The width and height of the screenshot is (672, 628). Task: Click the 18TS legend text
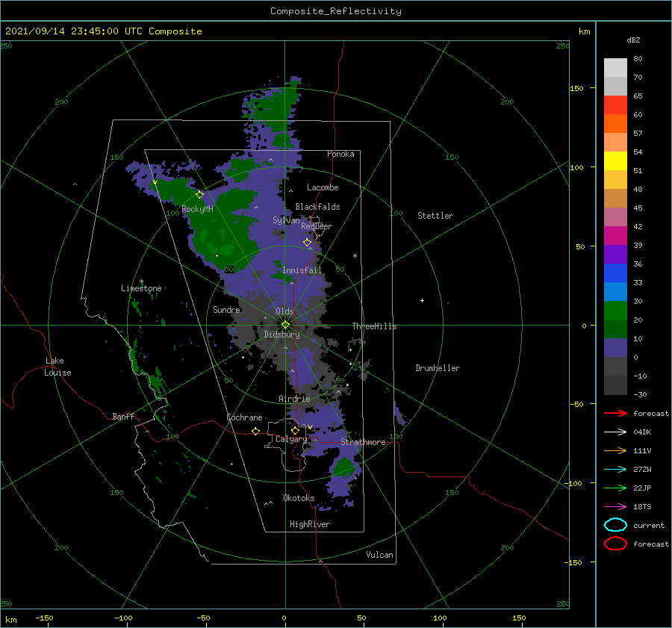click(x=642, y=507)
